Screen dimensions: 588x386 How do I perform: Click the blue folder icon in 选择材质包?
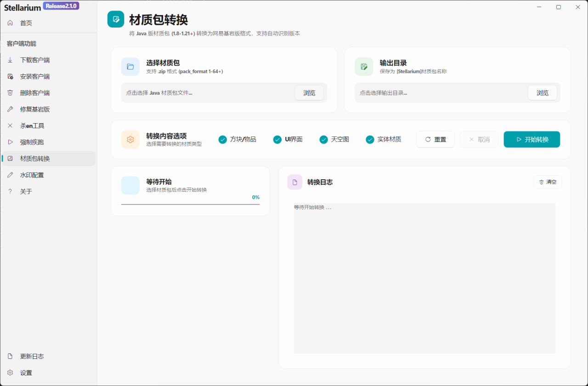pyautogui.click(x=130, y=67)
